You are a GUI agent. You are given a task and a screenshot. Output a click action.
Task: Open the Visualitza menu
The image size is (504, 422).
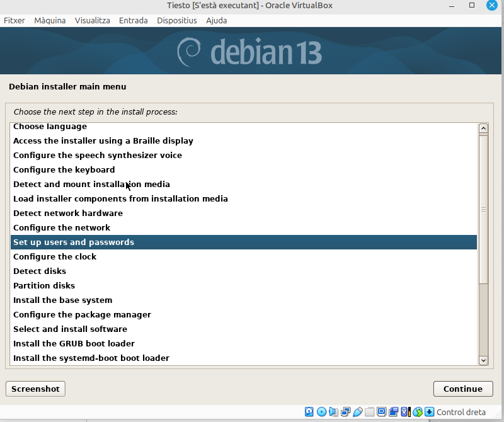pos(92,20)
